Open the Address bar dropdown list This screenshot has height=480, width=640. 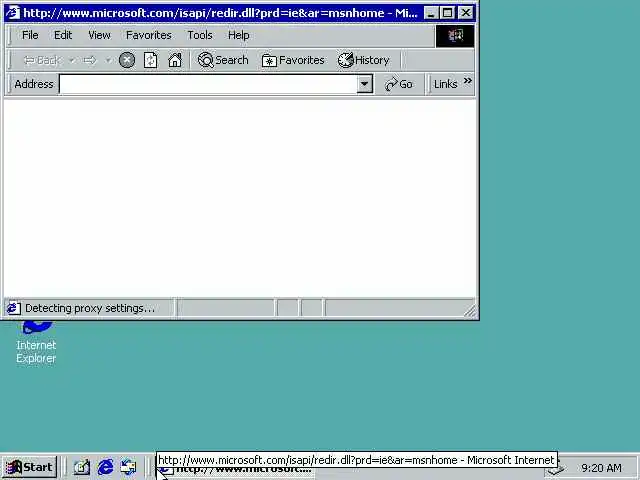[x=364, y=84]
